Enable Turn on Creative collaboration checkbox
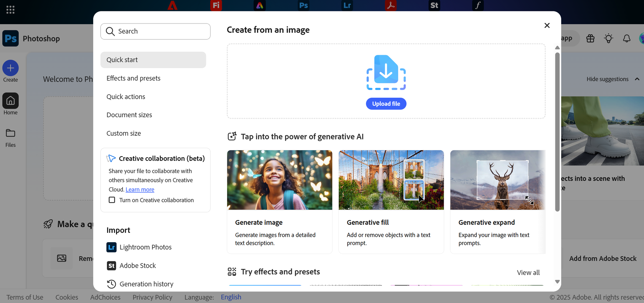This screenshot has width=644, height=303. (112, 200)
